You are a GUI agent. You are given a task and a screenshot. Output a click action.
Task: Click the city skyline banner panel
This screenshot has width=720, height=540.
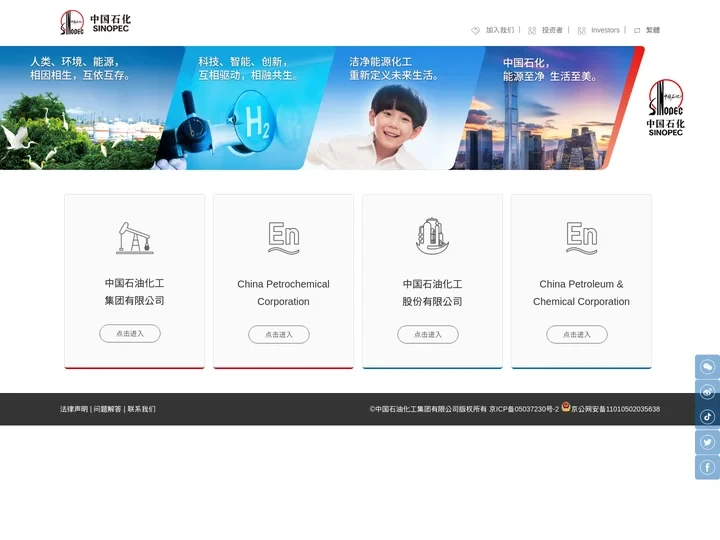click(544, 108)
